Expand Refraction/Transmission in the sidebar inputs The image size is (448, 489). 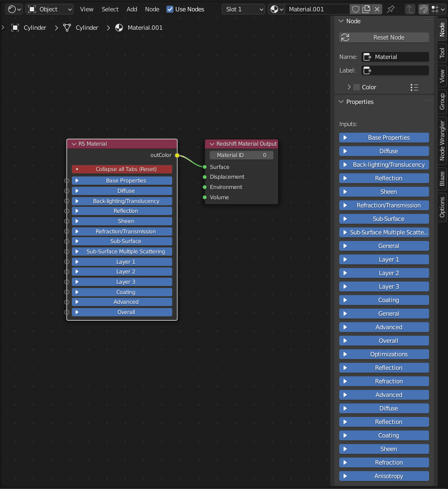384,206
